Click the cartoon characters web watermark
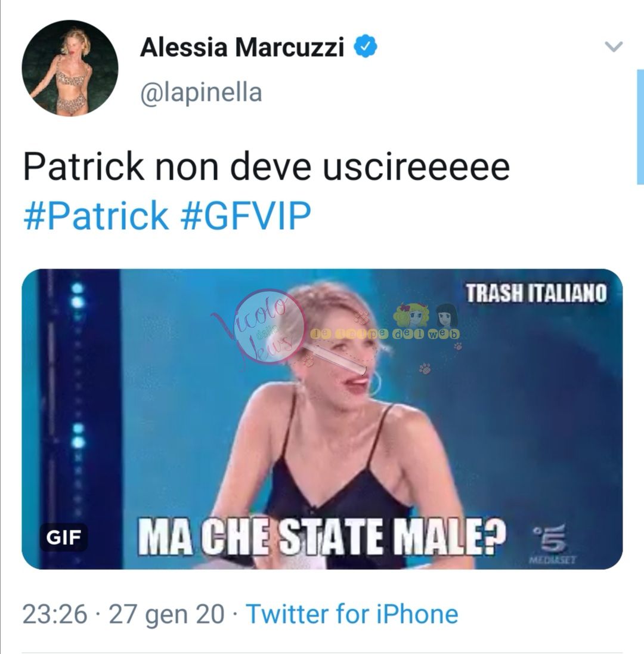The height and width of the screenshot is (654, 644). coord(425,321)
